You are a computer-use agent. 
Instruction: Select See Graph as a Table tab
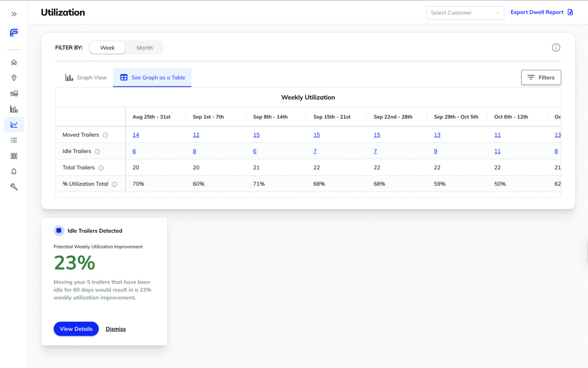153,78
